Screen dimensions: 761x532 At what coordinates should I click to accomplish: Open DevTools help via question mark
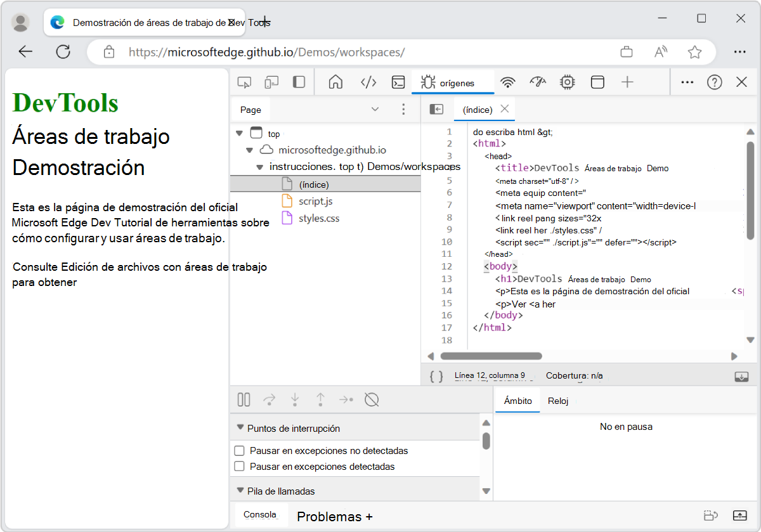pos(714,82)
